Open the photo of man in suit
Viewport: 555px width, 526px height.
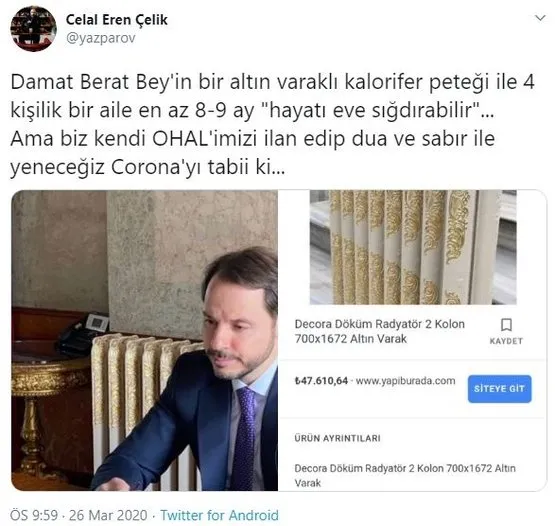(144, 340)
